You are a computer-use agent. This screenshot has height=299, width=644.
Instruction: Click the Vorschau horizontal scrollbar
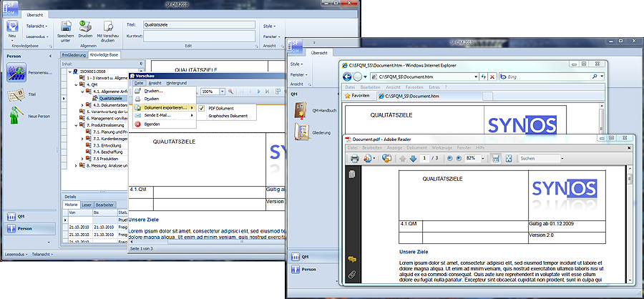click(205, 242)
